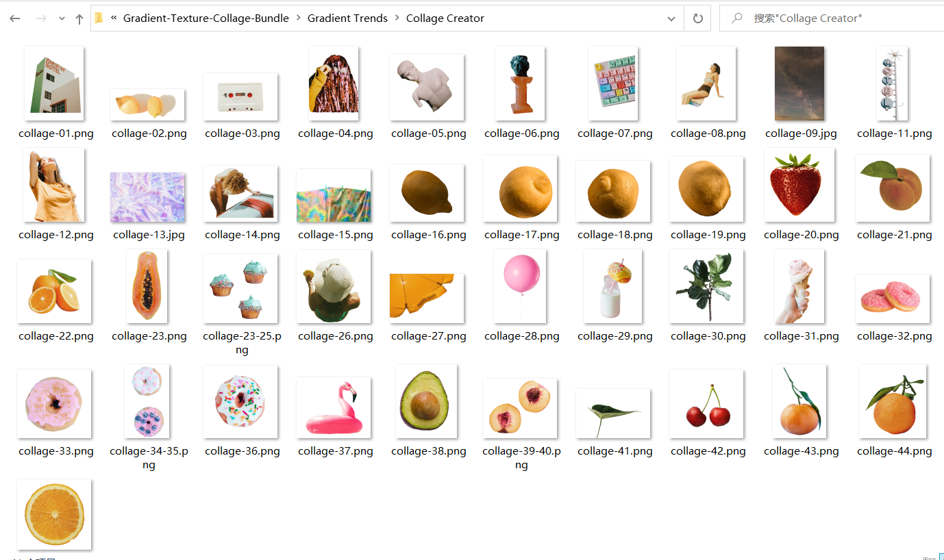Select the collage-01.png hotel building thumbnail
The width and height of the screenshot is (944, 560).
[54, 84]
